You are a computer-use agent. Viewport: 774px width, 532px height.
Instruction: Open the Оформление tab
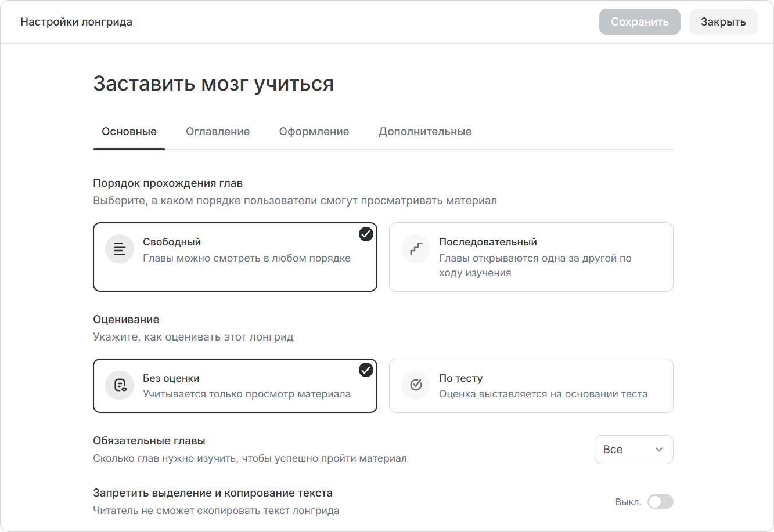[314, 132]
